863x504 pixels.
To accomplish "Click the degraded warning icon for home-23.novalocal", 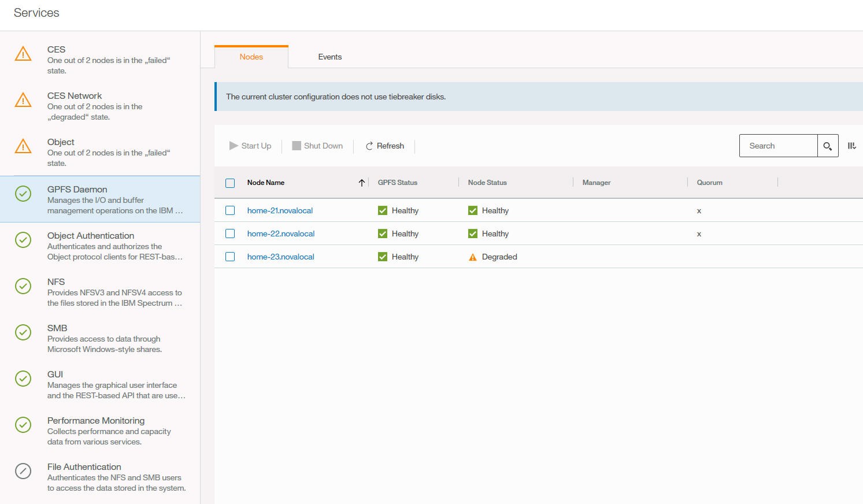I will [x=473, y=257].
